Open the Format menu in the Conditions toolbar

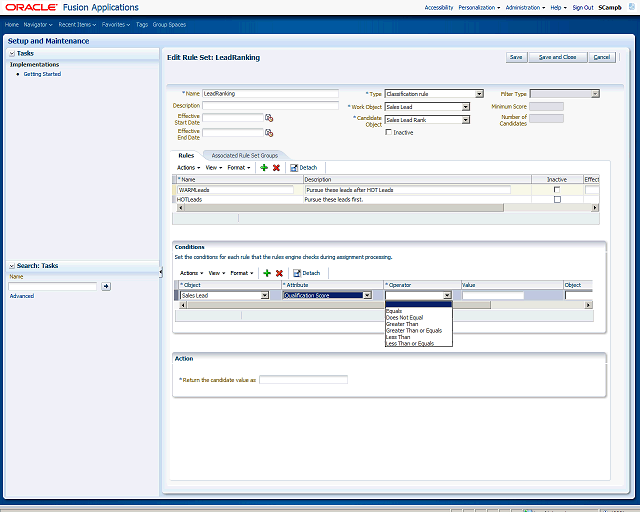pyautogui.click(x=242, y=273)
